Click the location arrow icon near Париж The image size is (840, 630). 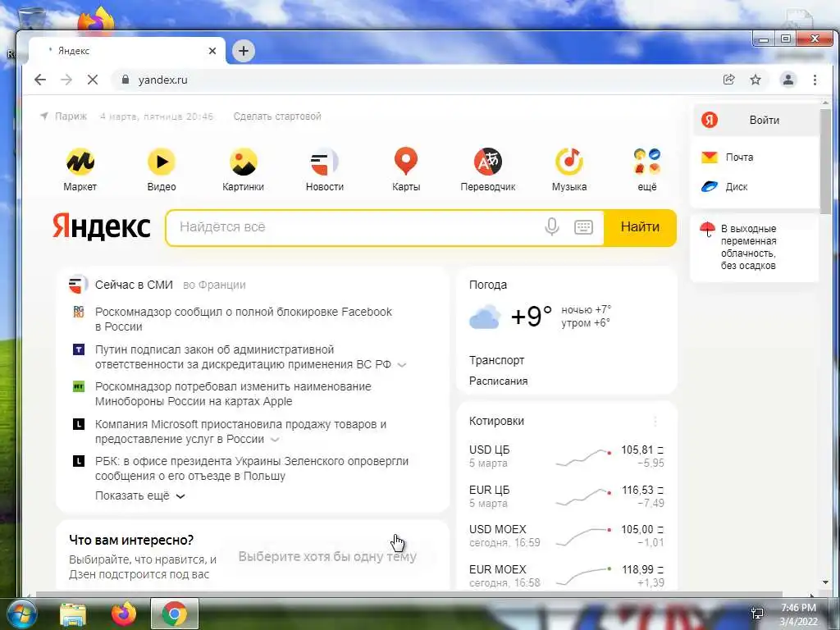pyautogui.click(x=44, y=116)
